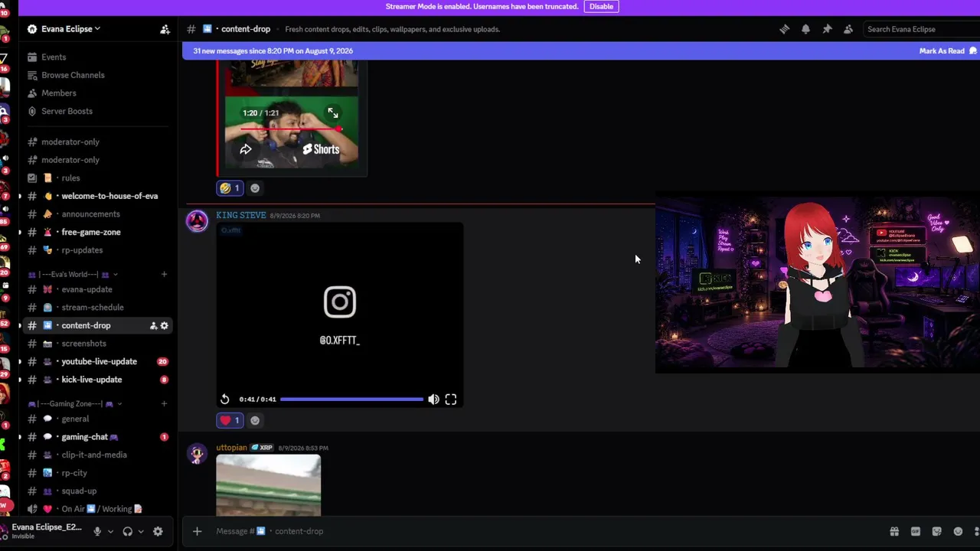980x551 pixels.
Task: Enter fullscreen on Instagram video
Action: 451,399
